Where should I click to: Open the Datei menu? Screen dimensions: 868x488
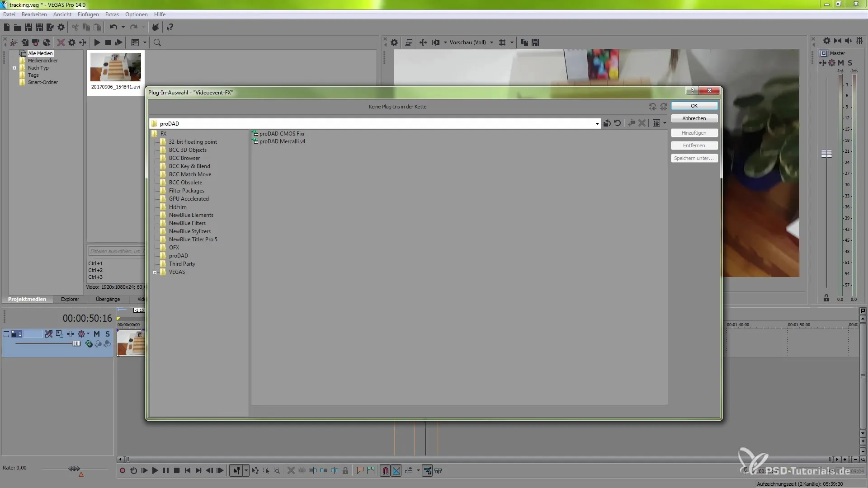tap(9, 14)
